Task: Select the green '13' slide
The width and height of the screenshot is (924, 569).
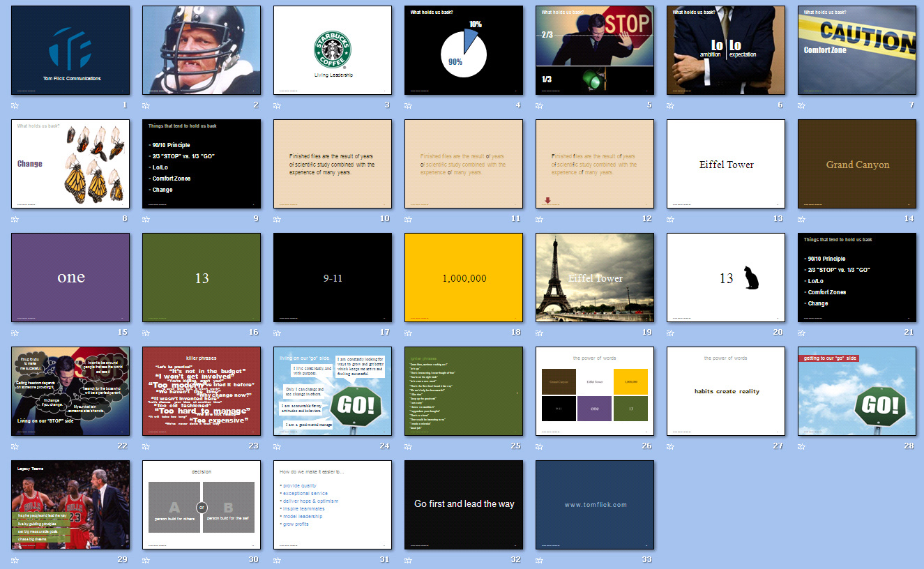Action: tap(202, 278)
